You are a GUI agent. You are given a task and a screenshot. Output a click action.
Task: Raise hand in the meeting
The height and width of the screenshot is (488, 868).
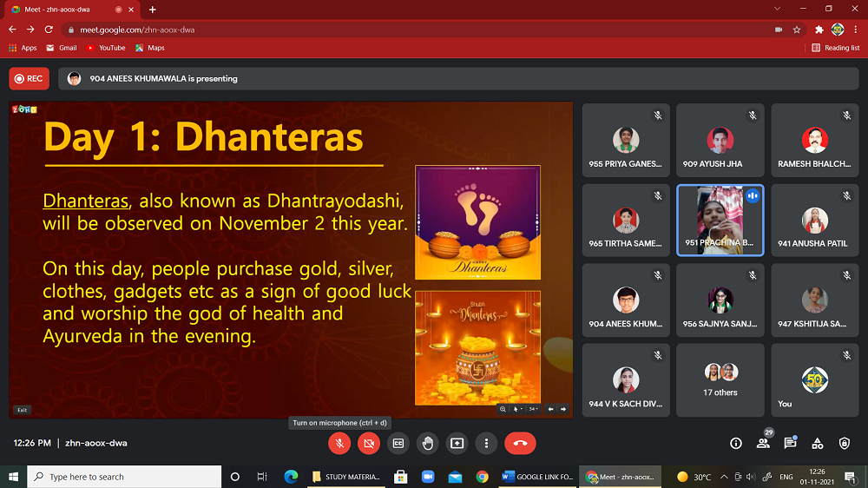[x=428, y=443]
